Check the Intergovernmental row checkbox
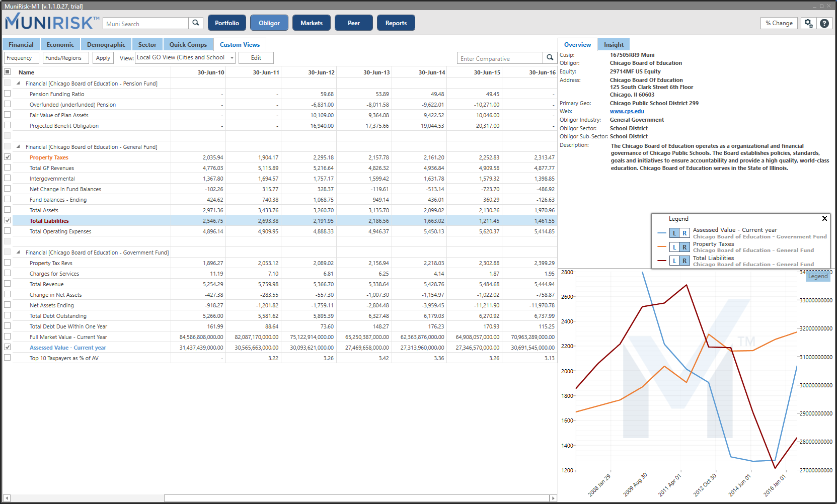This screenshot has height=504, width=837. click(x=7, y=178)
